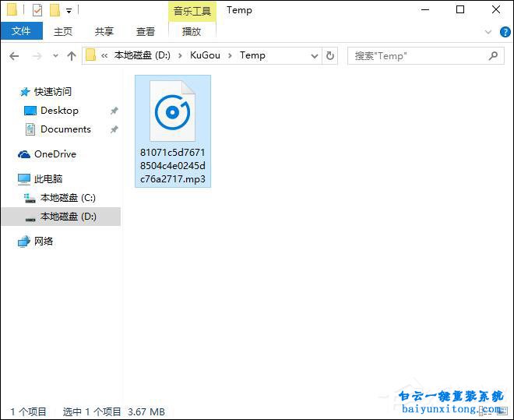This screenshot has height=420, width=514.
Task: Switch to the 查看 ribbon tab
Action: [x=146, y=31]
